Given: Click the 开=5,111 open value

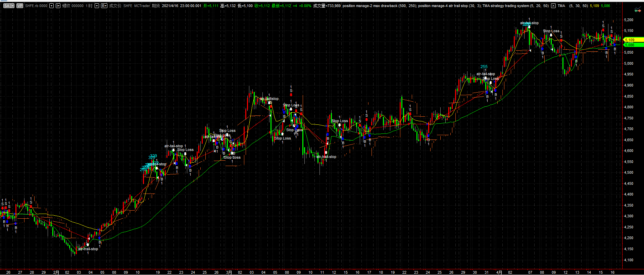Looking at the screenshot, I should click(x=211, y=6).
